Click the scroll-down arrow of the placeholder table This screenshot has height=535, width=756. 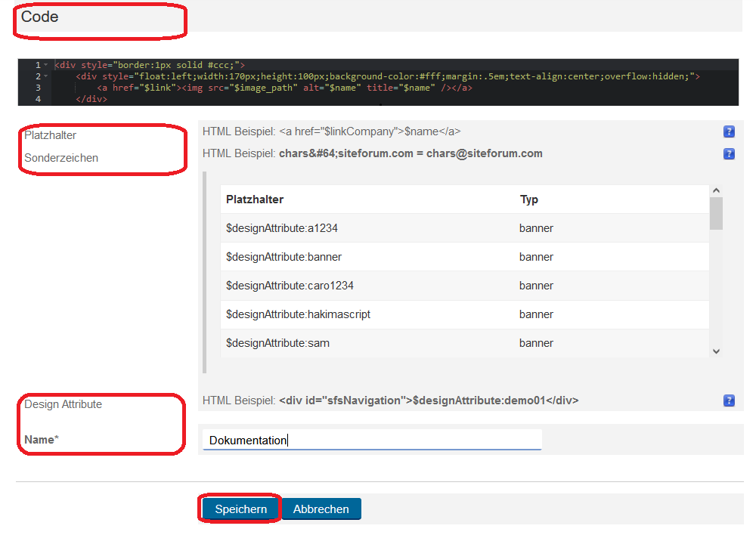716,351
